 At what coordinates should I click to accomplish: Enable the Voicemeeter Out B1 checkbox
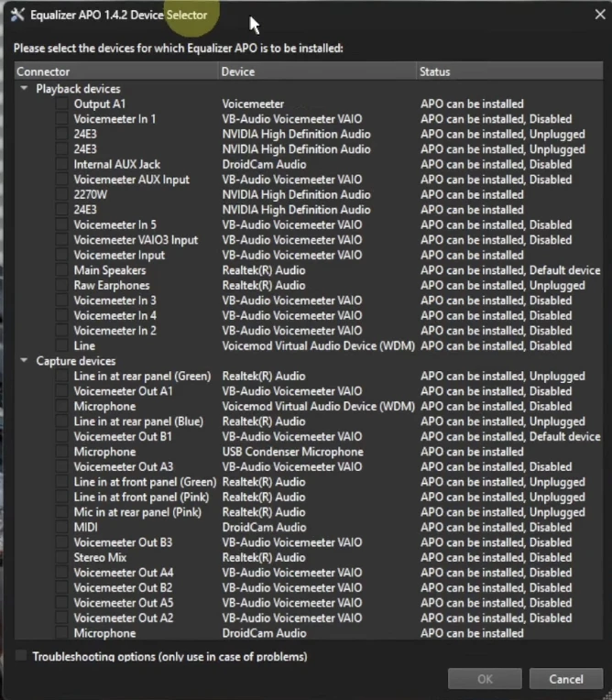pos(61,436)
